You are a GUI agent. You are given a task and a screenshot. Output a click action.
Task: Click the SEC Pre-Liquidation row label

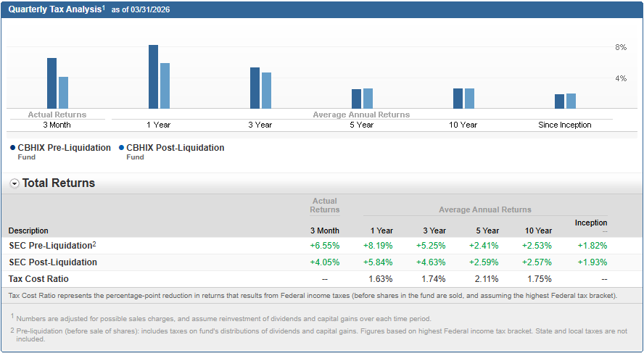coord(51,246)
